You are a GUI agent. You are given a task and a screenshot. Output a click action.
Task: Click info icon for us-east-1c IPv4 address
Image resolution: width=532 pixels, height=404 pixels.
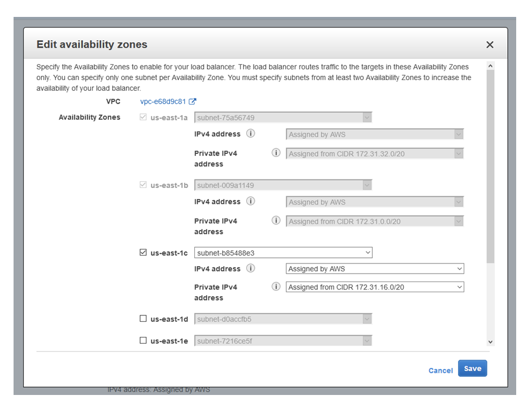250,269
